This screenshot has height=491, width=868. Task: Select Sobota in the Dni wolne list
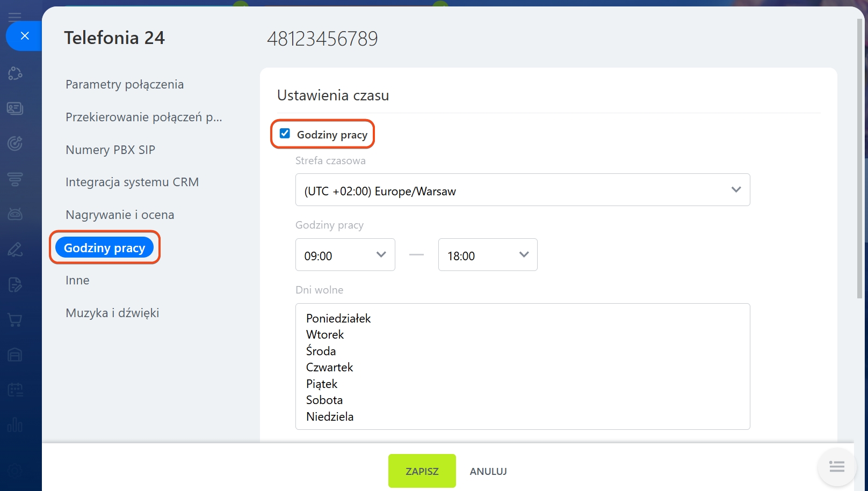click(324, 400)
